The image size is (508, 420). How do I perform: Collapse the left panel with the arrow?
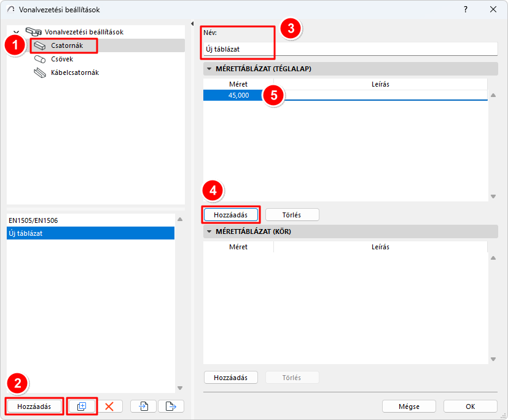point(192,23)
